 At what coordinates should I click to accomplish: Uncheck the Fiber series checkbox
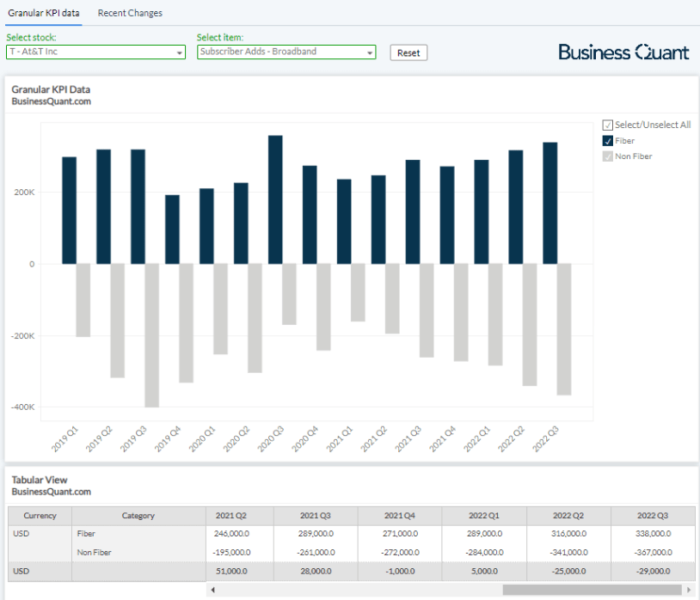point(608,141)
